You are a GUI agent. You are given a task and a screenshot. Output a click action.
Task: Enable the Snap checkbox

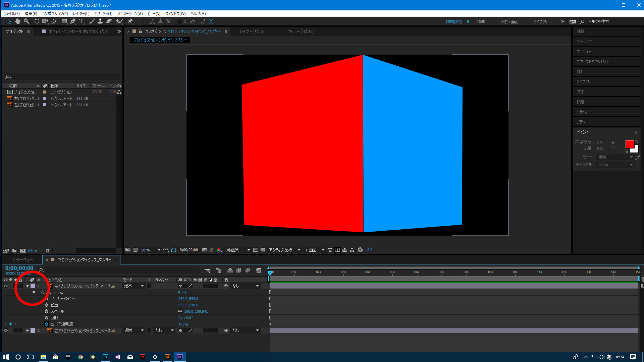(x=180, y=21)
